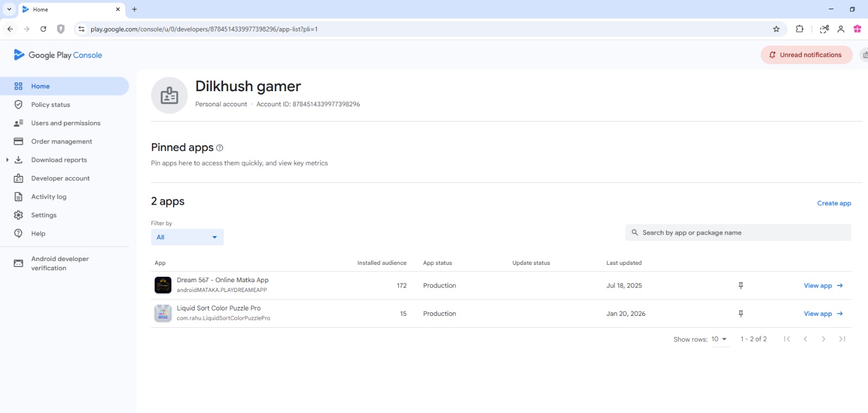The image size is (868, 413).
Task: Click the Help question mark icon
Action: (x=18, y=233)
